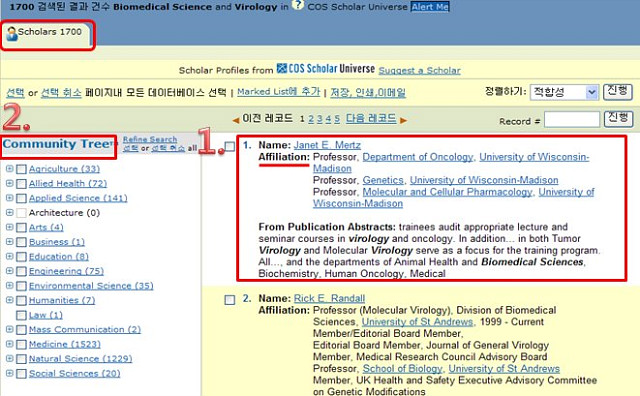Select checkbox for Rick E. Randall record
Screen dimensions: 640x396
click(230, 300)
